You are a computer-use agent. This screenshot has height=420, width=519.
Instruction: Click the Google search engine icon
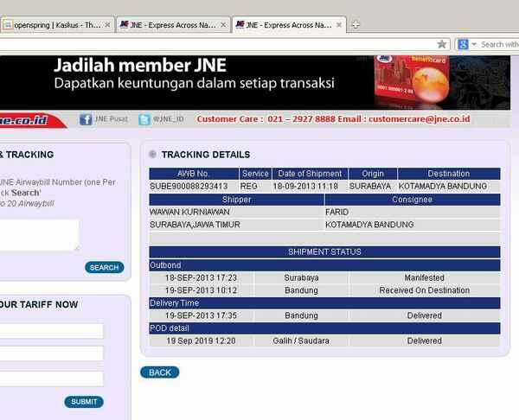[x=463, y=44]
